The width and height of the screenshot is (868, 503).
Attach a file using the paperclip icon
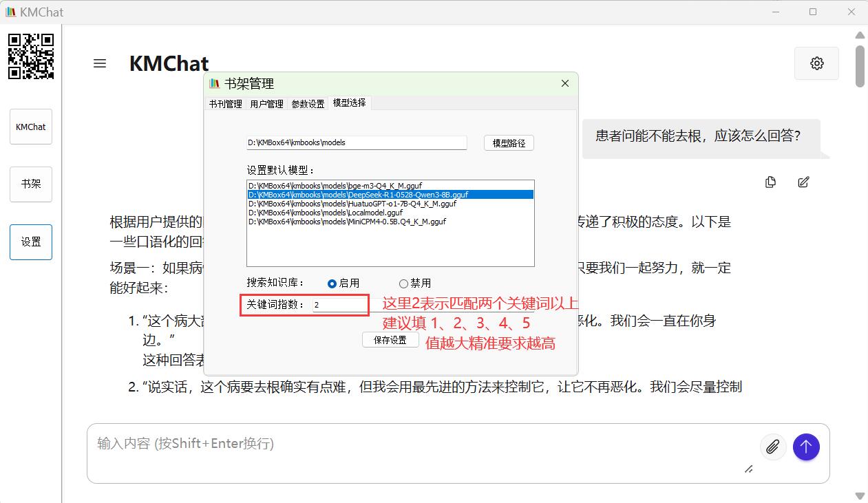[773, 447]
